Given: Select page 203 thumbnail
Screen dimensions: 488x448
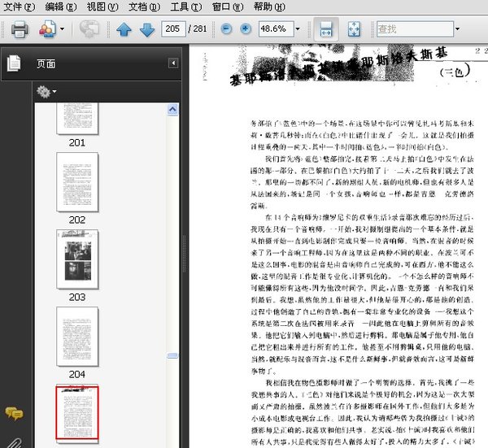Looking at the screenshot, I should click(77, 256).
